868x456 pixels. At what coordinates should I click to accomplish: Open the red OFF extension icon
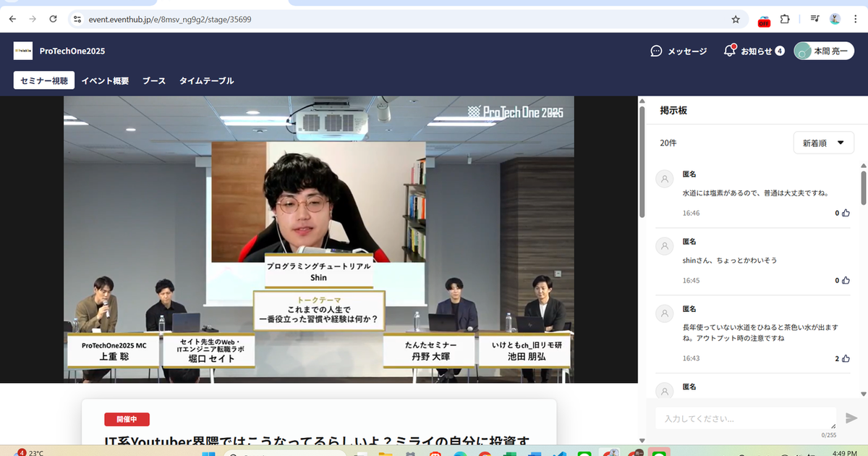(x=764, y=20)
